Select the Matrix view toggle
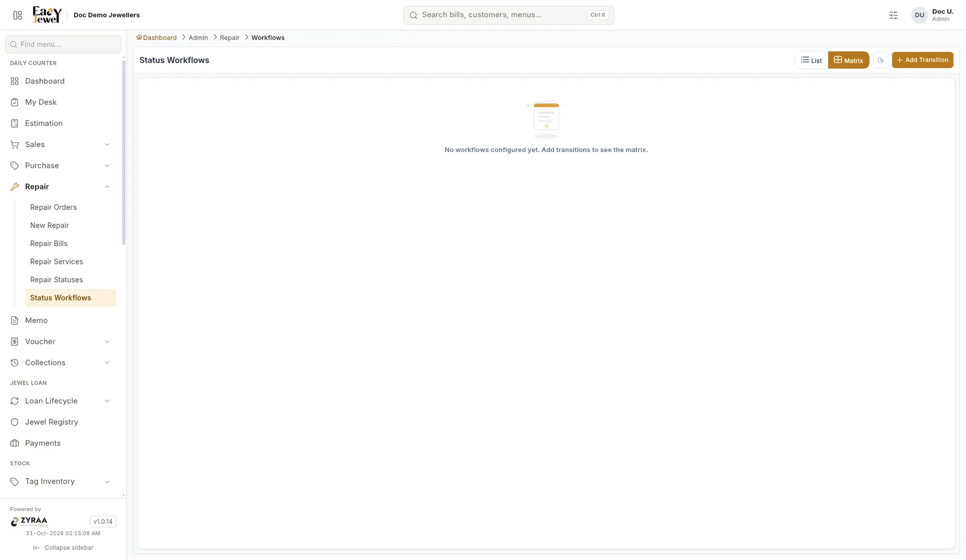This screenshot has width=966, height=560. click(x=848, y=60)
